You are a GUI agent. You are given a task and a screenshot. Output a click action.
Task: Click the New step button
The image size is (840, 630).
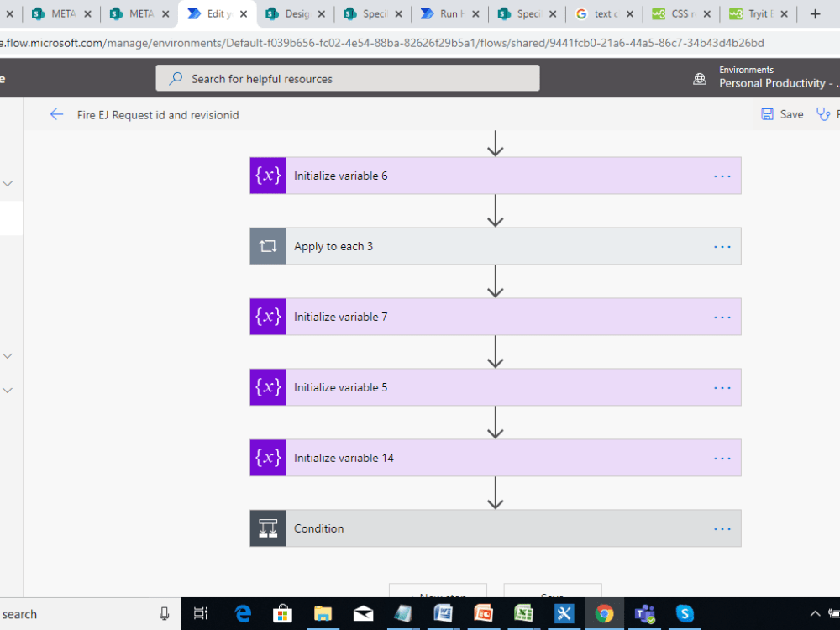437,595
